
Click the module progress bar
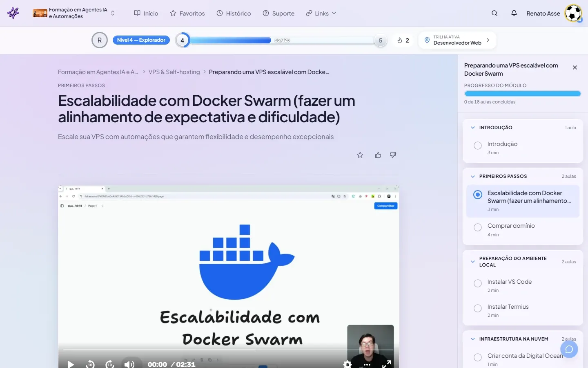pos(523,94)
